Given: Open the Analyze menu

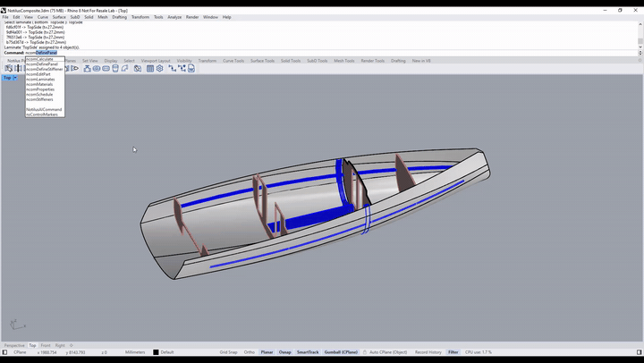Looking at the screenshot, I should (174, 17).
